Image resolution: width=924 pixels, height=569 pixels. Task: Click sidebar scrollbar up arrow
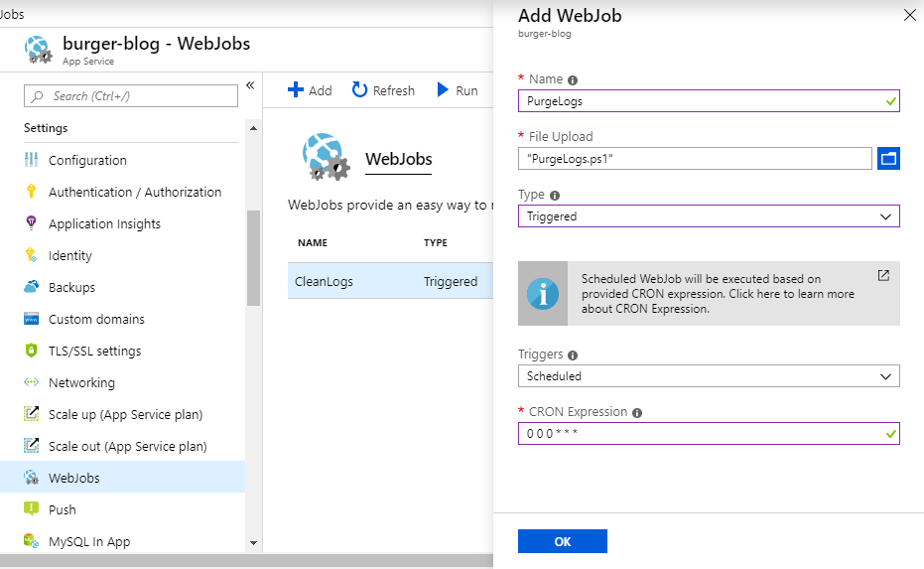[x=253, y=128]
